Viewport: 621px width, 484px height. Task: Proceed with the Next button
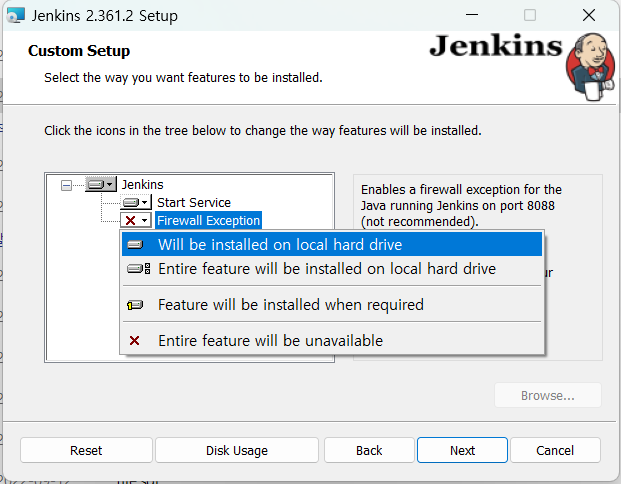pyautogui.click(x=462, y=450)
